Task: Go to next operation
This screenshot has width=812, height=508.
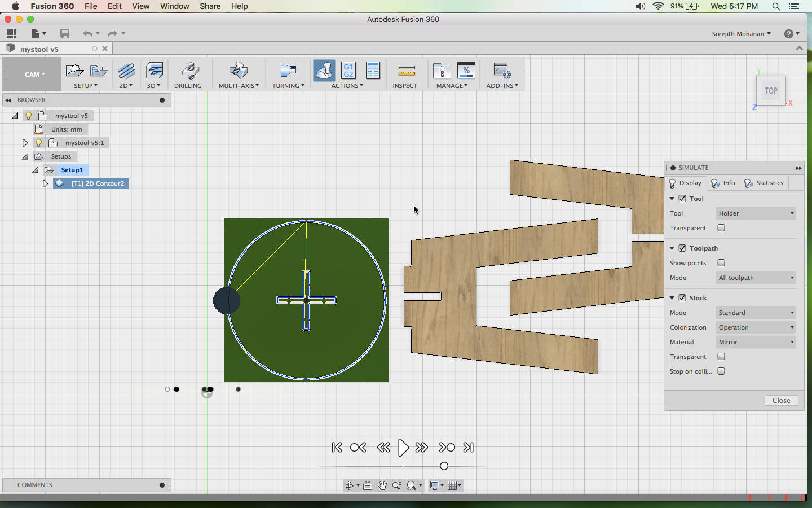Action: [447, 448]
